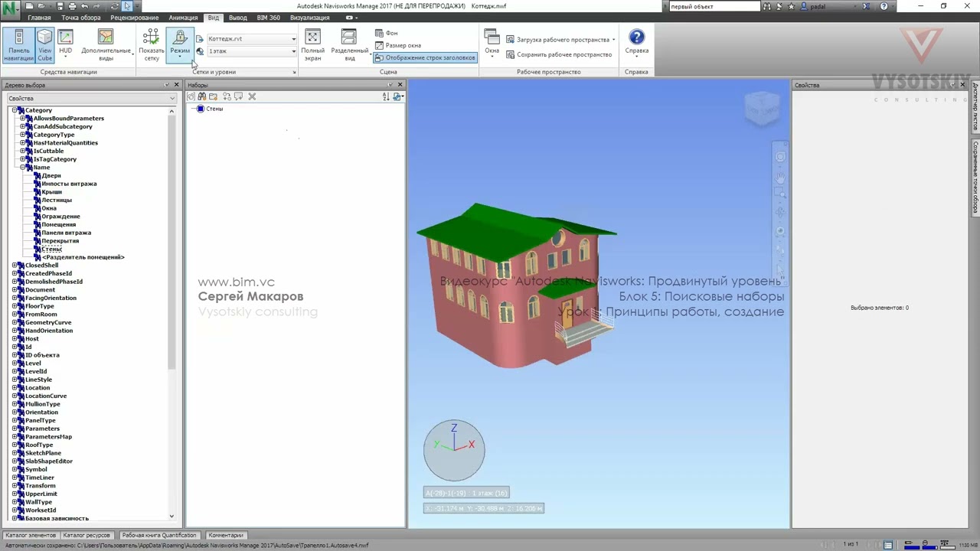The width and height of the screenshot is (980, 551).
Task: Toggle the Панель навигации button
Action: tap(19, 45)
